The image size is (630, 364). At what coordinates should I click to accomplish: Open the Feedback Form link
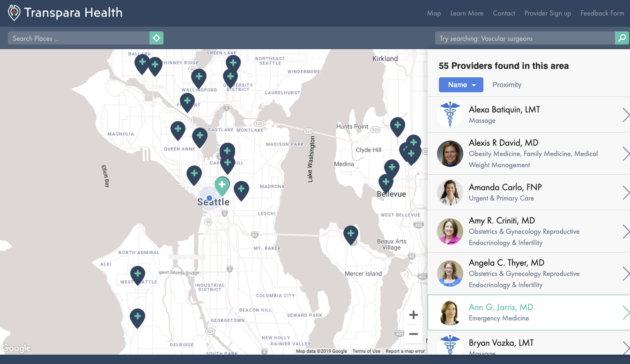pos(602,13)
